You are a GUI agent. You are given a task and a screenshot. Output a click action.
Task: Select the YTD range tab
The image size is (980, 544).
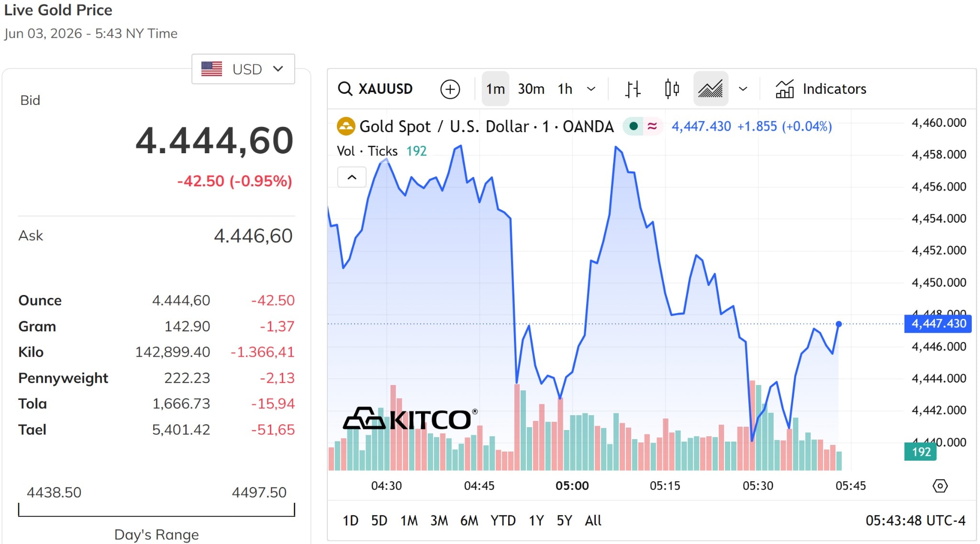click(503, 521)
